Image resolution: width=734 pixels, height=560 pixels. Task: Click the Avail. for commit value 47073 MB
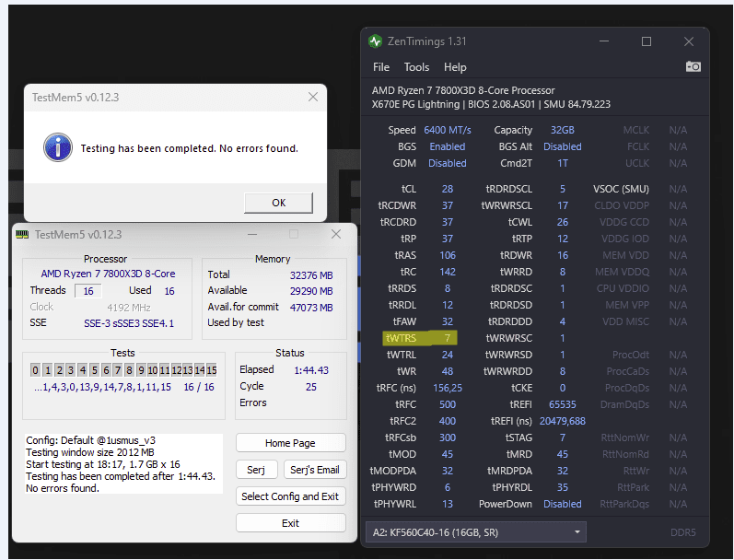(311, 308)
